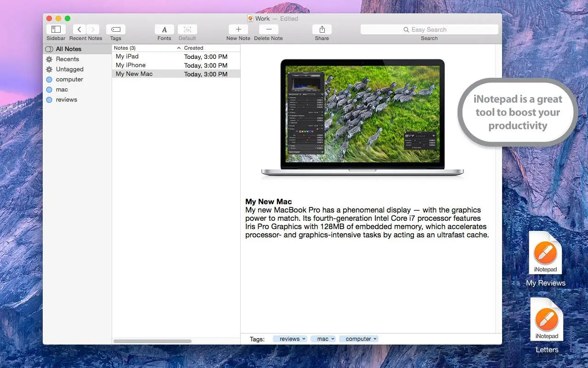This screenshot has height=368, width=588.
Task: Click the note body paragraph text
Action: [367, 222]
